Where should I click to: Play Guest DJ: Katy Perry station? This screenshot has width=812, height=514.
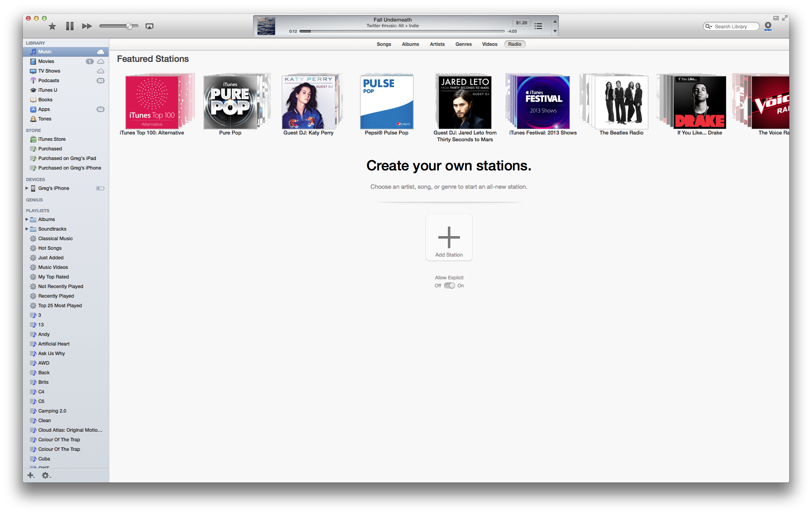coord(309,102)
